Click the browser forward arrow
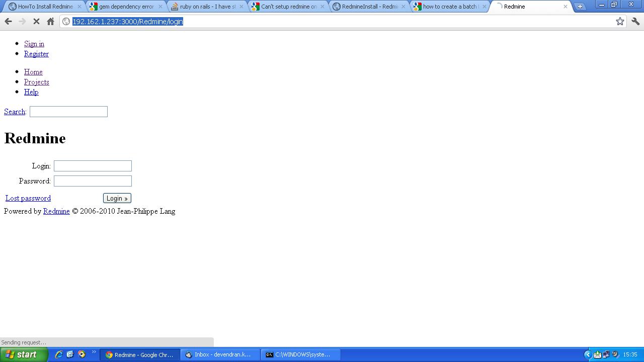 tap(22, 22)
